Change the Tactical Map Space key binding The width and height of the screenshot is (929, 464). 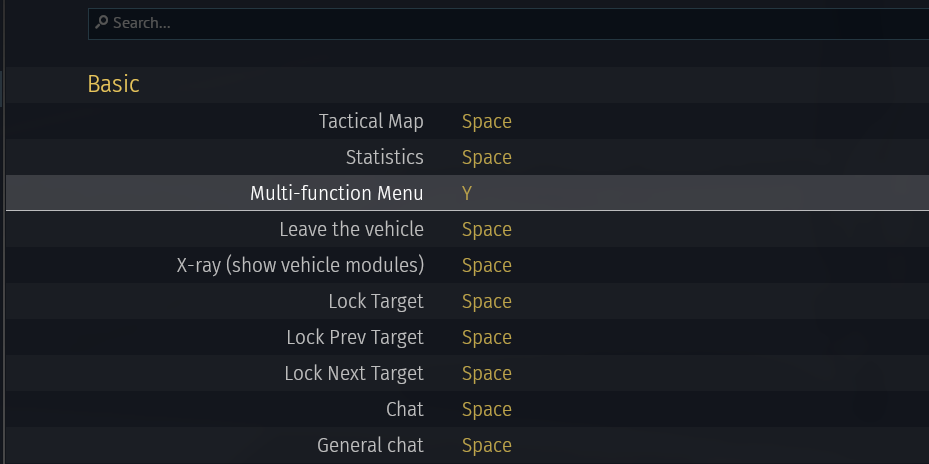click(486, 121)
